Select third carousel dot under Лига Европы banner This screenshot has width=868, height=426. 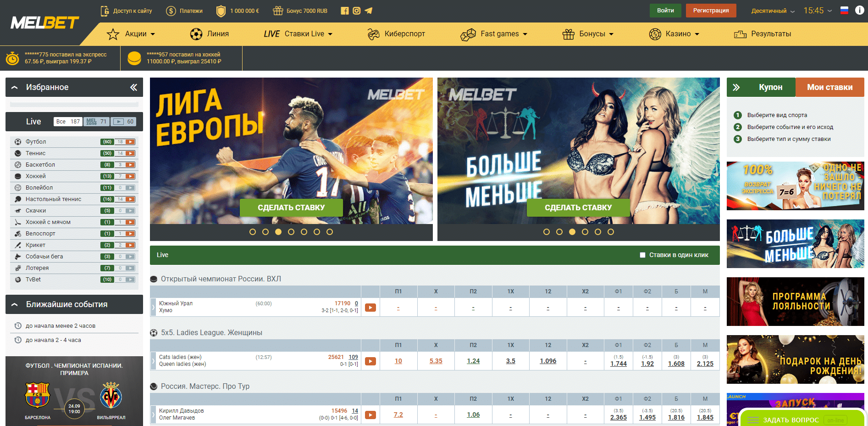[x=278, y=232]
